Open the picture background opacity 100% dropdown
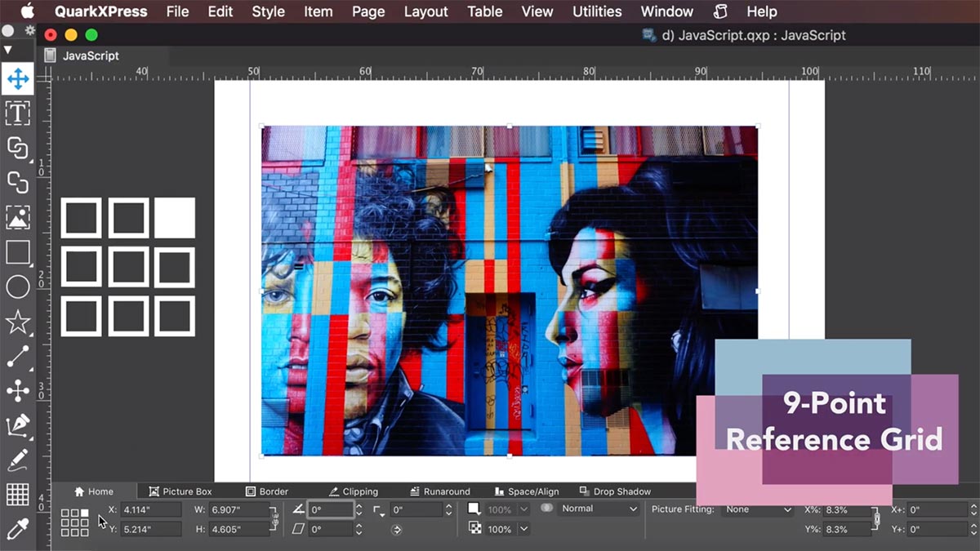 point(523,529)
